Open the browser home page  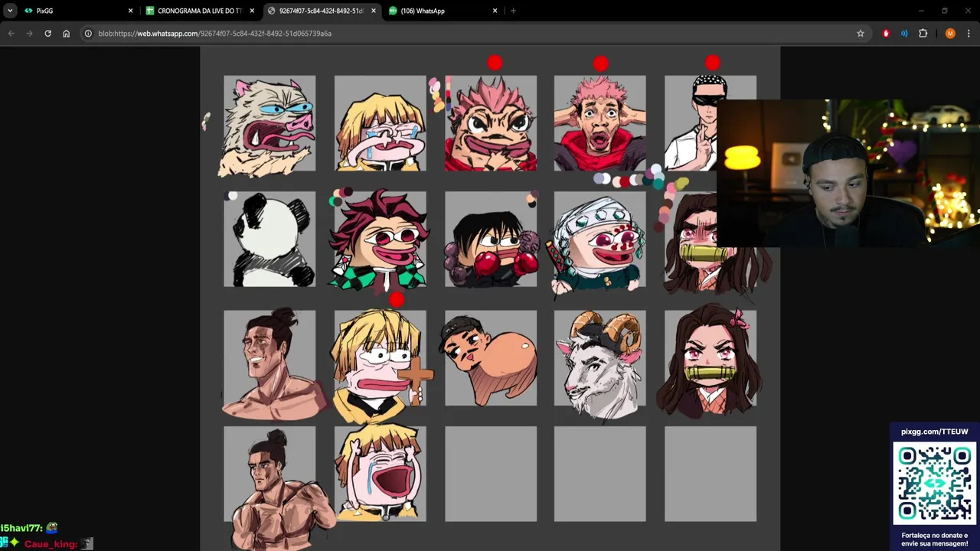pos(66,34)
